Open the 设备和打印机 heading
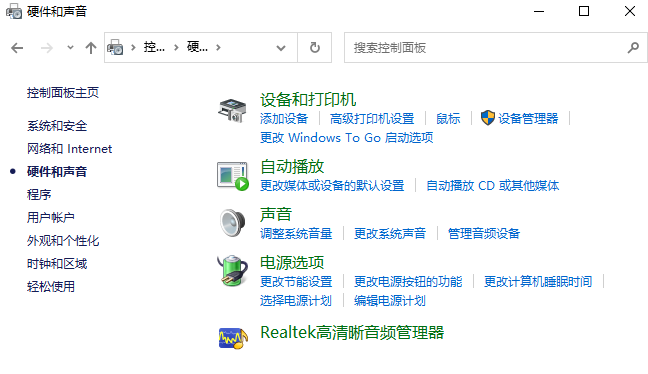 pos(308,100)
